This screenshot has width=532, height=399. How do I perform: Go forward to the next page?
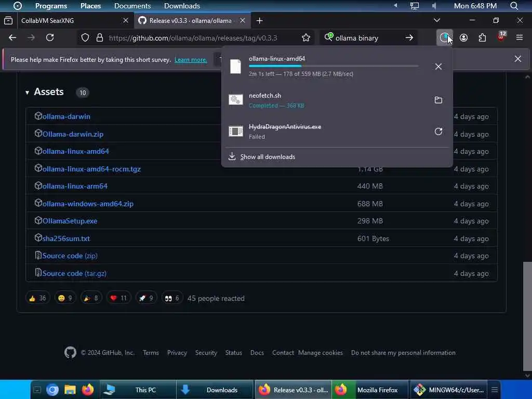tap(31, 37)
